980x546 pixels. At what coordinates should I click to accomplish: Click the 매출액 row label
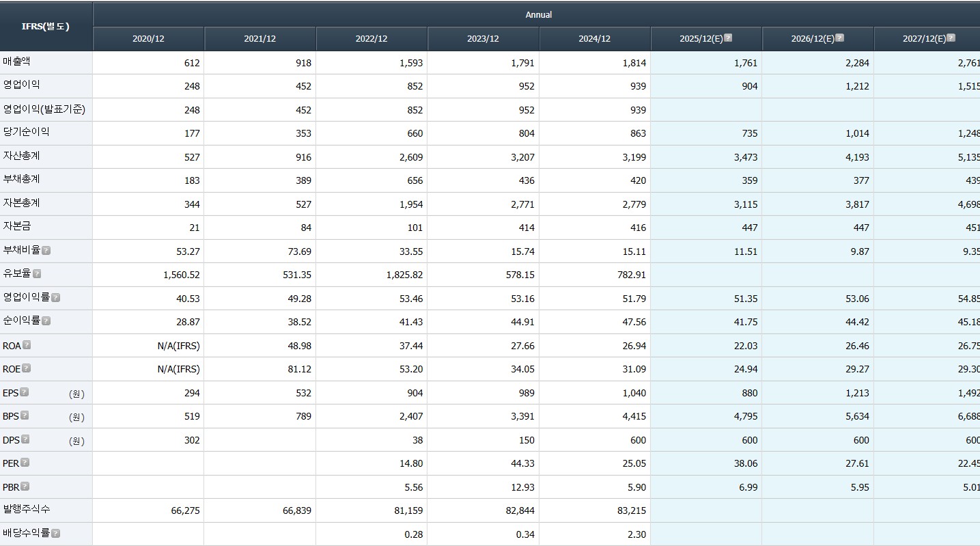tap(16, 62)
